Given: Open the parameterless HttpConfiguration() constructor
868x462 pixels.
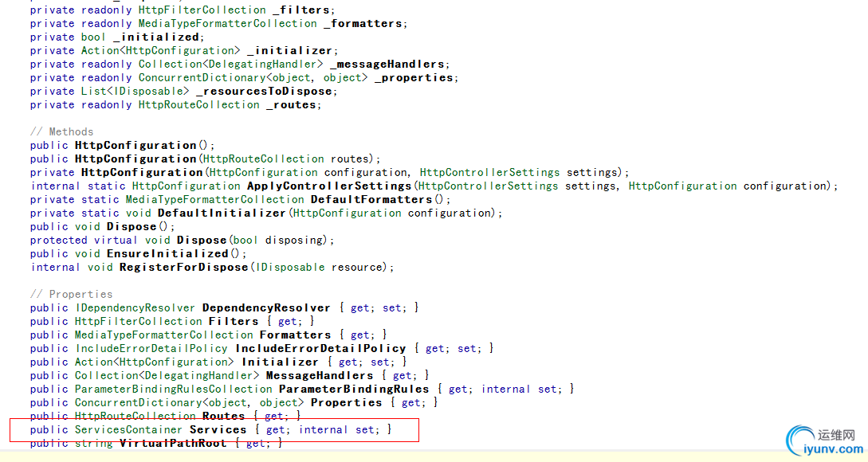Looking at the screenshot, I should click(x=136, y=145).
